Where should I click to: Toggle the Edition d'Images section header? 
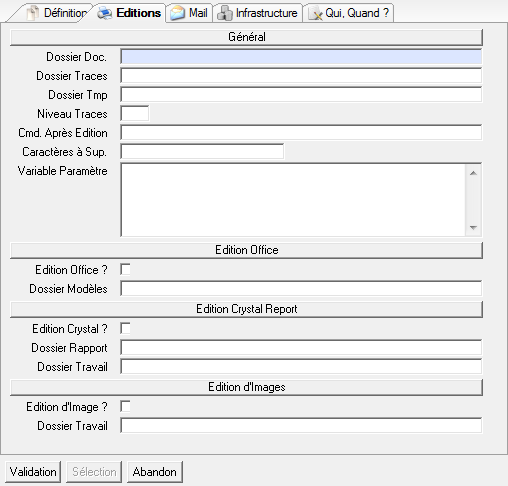click(246, 387)
